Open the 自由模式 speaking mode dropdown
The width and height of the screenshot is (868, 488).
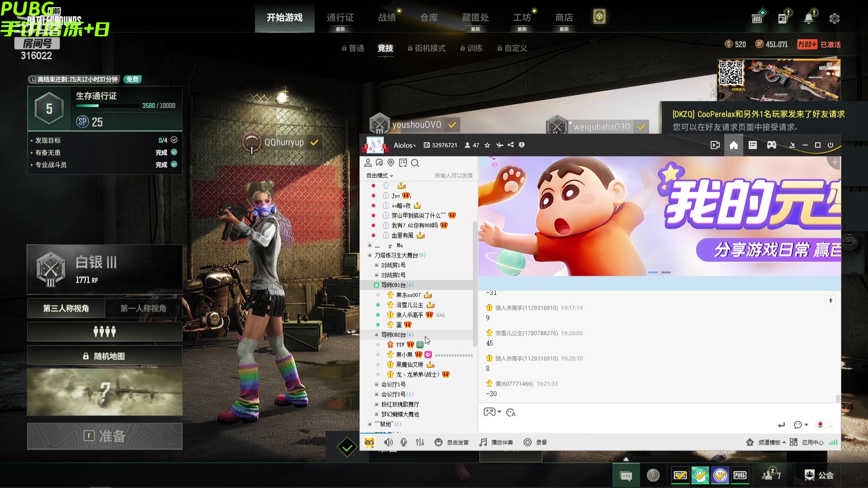[x=380, y=176]
